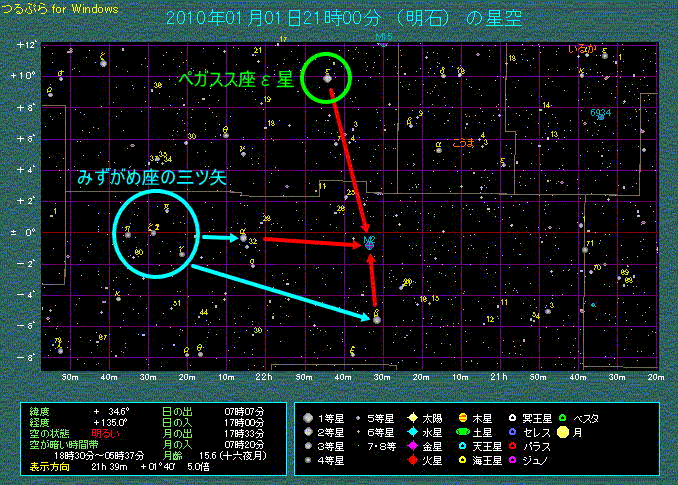Screen dimensions: 678x485
Task: Click the star inside the green circle
Action: 327,78
